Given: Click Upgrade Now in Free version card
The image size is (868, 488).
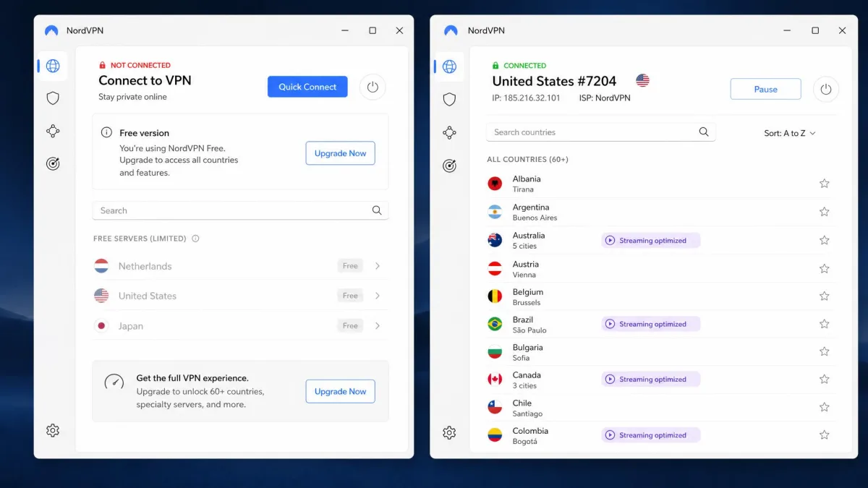Looking at the screenshot, I should pos(340,153).
